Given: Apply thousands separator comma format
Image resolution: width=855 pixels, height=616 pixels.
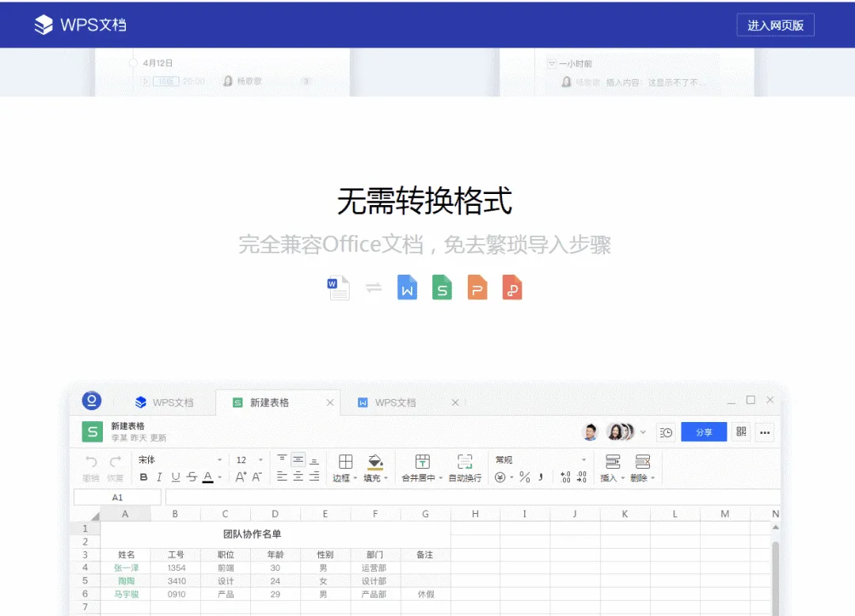Looking at the screenshot, I should (x=541, y=477).
